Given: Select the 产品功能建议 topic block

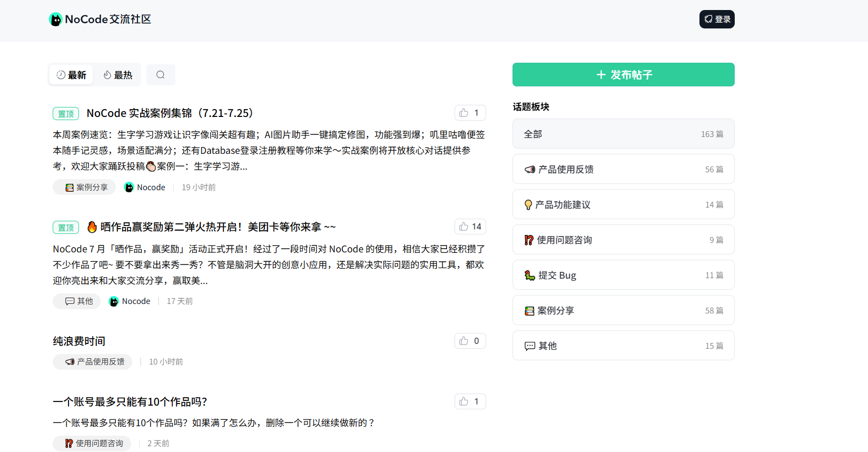Looking at the screenshot, I should (624, 204).
